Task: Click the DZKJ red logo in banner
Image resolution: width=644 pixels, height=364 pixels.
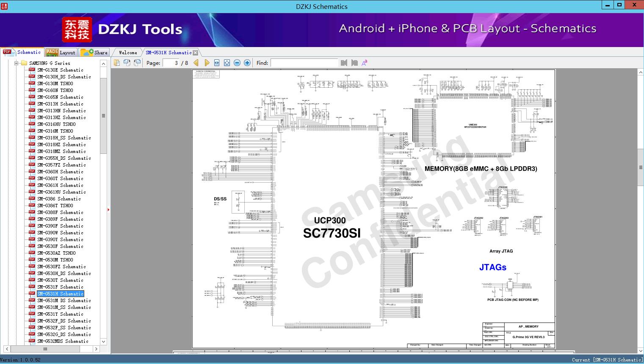Action: pyautogui.click(x=77, y=30)
